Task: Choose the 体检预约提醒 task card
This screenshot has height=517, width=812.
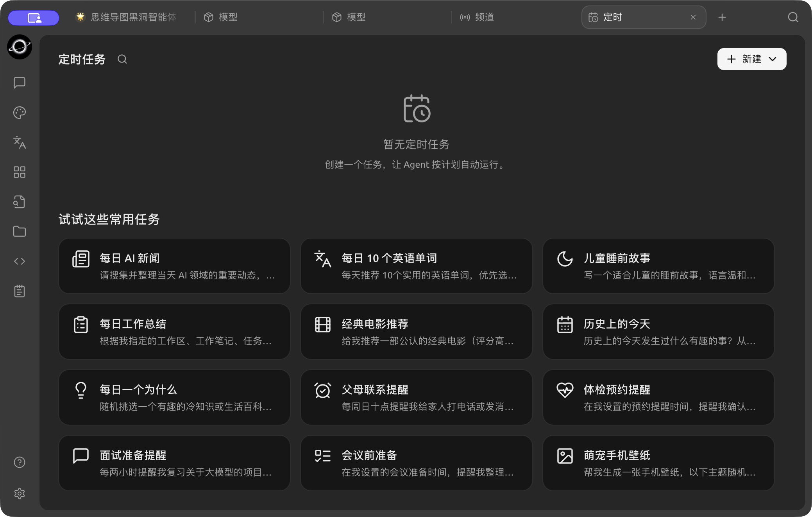Action: (x=658, y=397)
